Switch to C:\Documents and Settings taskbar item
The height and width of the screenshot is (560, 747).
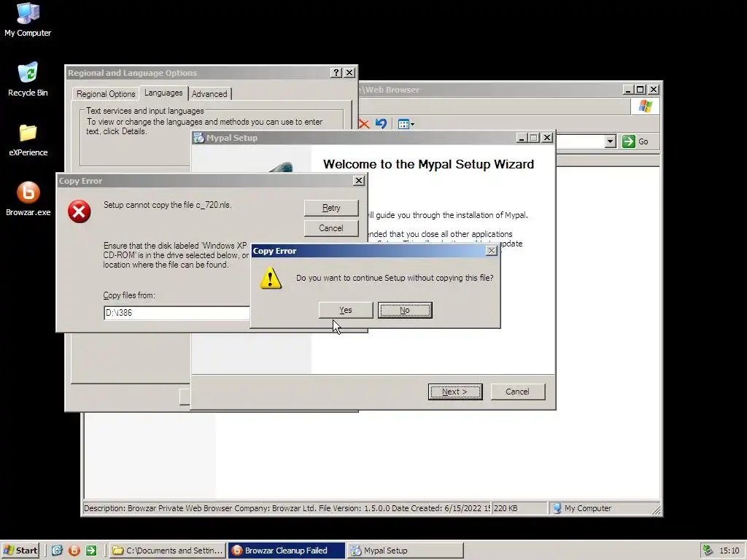point(168,551)
